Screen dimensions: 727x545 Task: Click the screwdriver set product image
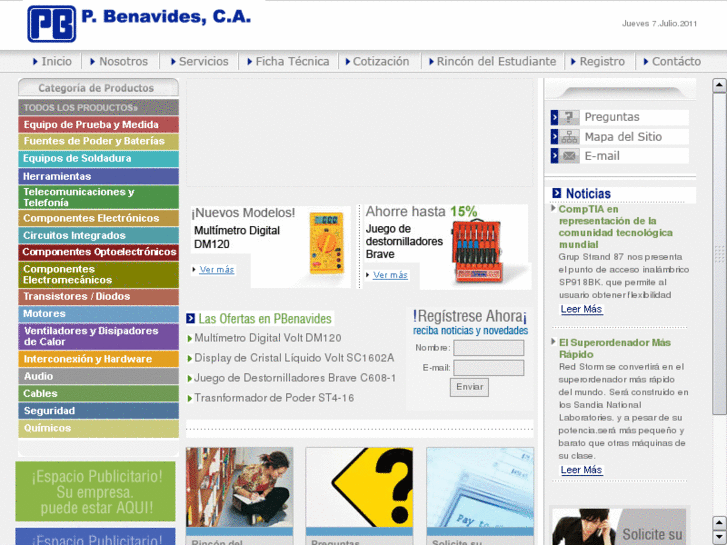point(478,251)
